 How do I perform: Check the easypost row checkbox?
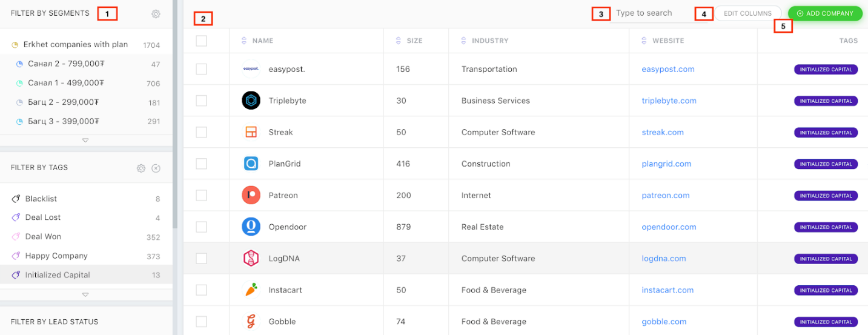(x=202, y=69)
